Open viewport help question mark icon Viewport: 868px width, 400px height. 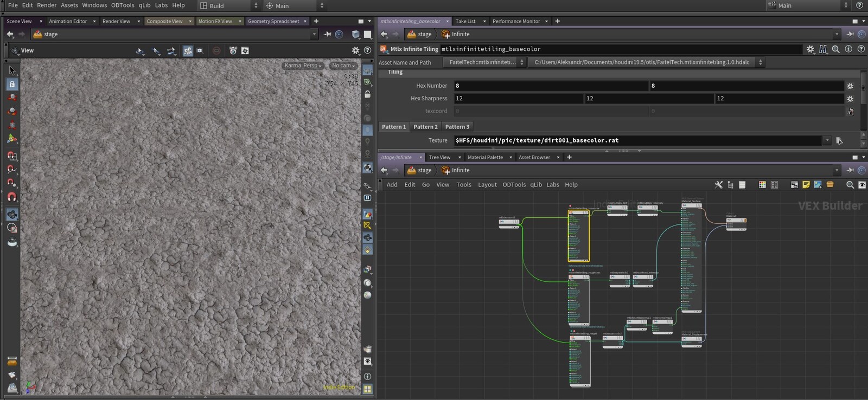367,50
